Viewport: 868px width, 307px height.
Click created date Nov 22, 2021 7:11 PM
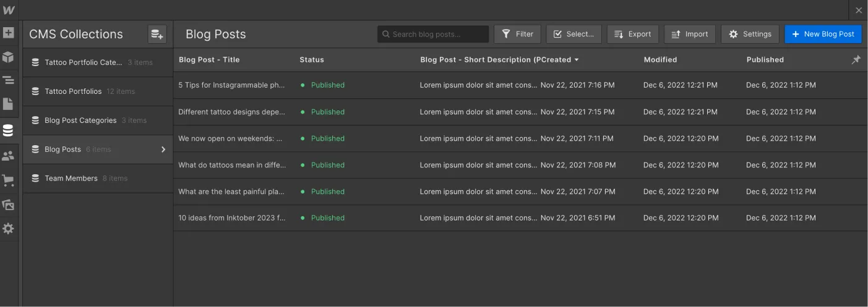pyautogui.click(x=577, y=138)
